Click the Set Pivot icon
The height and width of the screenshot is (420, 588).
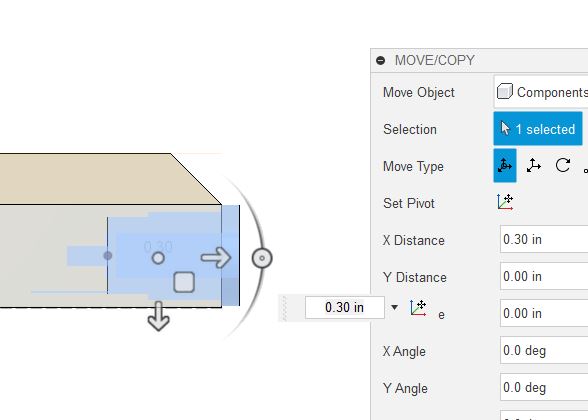point(505,202)
